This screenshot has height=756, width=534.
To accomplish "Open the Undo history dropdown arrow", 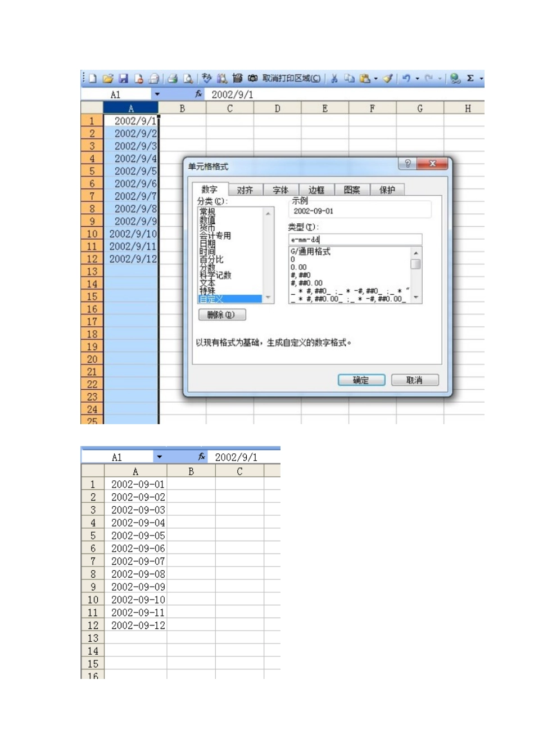I will pyautogui.click(x=417, y=79).
